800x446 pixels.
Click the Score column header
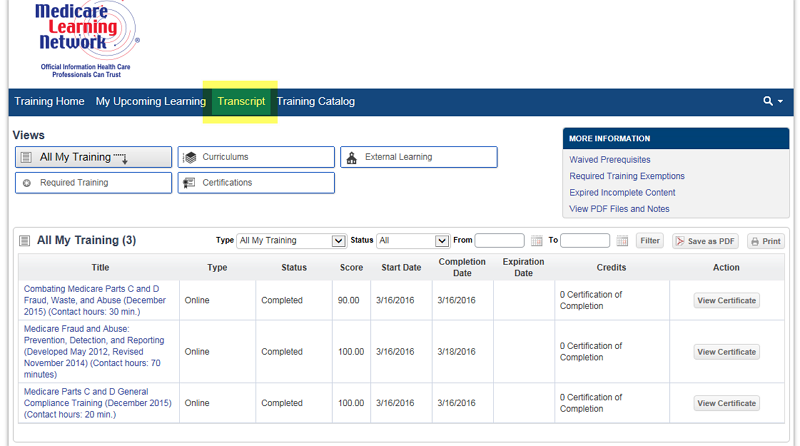[352, 267]
